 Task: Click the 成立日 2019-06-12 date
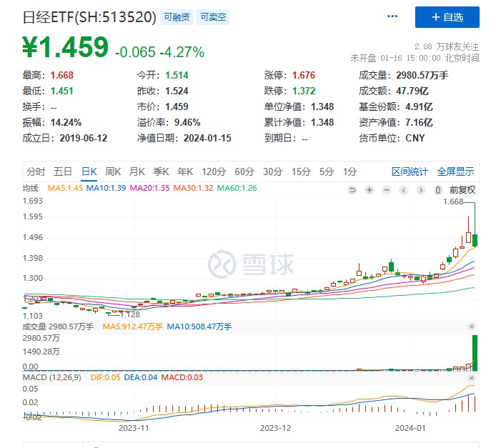point(84,138)
